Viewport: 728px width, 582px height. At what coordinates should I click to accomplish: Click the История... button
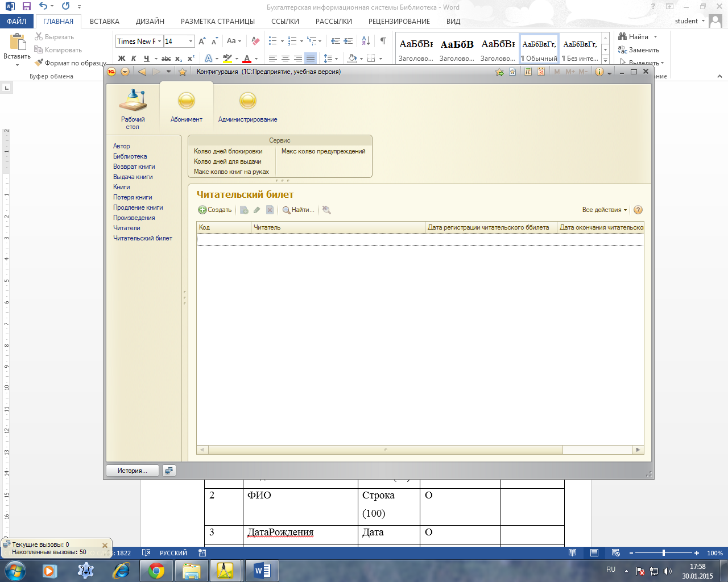pos(133,471)
